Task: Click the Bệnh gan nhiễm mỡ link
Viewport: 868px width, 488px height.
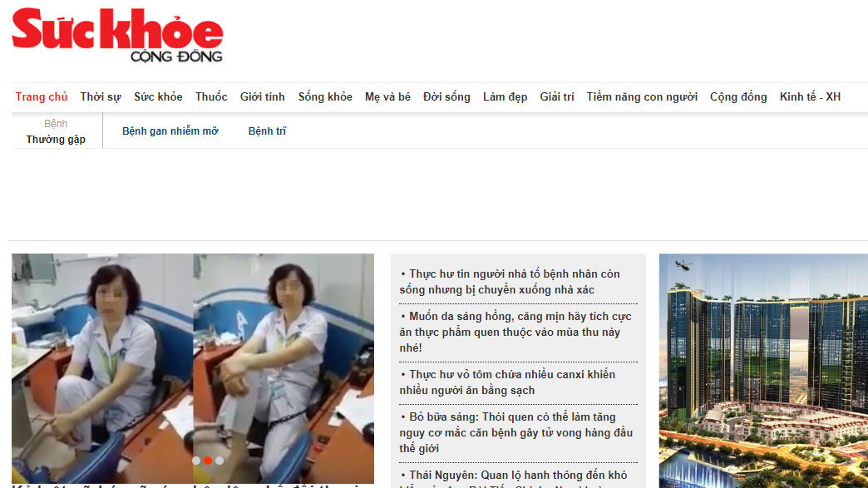Action: click(170, 131)
